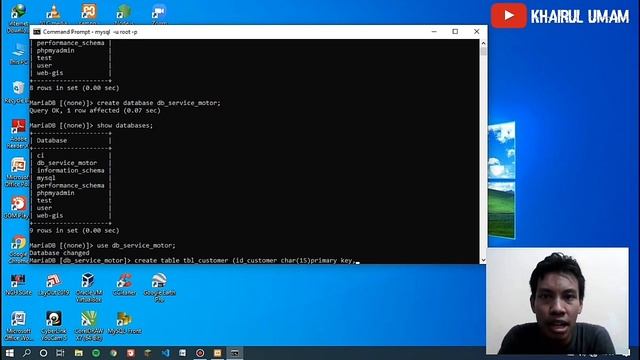Screen dimensions: 640x360
Task: Click scrollbar up arrow in Command Prompt
Action: pyautogui.click(x=483, y=43)
